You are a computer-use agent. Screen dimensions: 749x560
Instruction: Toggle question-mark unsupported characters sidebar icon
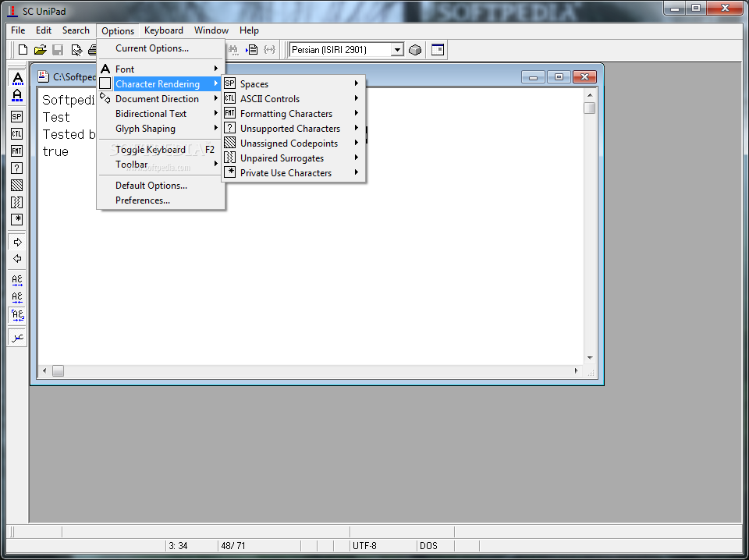(16, 168)
